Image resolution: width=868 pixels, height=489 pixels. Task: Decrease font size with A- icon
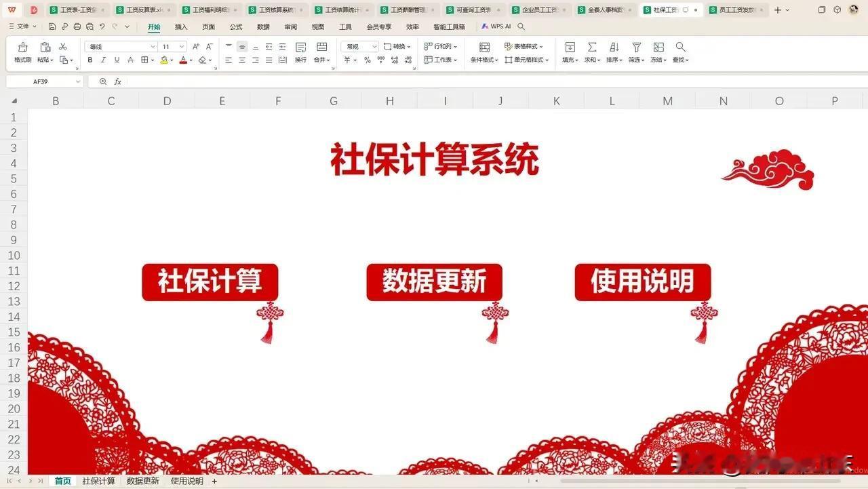point(209,47)
